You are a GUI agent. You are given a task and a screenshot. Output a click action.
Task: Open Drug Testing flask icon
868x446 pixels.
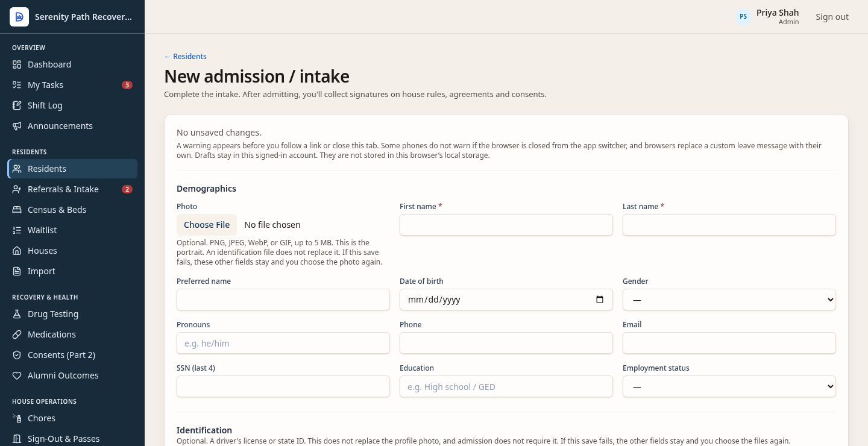(17, 314)
